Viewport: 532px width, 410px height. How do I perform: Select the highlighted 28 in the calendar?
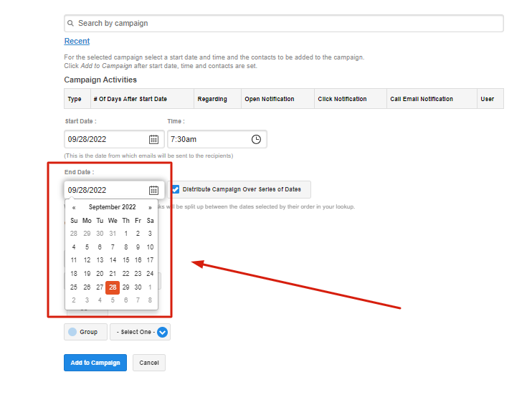pyautogui.click(x=113, y=287)
